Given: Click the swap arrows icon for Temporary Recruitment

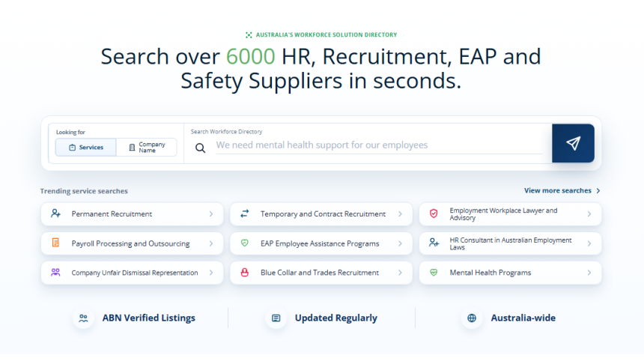Looking at the screenshot, I should coord(245,213).
